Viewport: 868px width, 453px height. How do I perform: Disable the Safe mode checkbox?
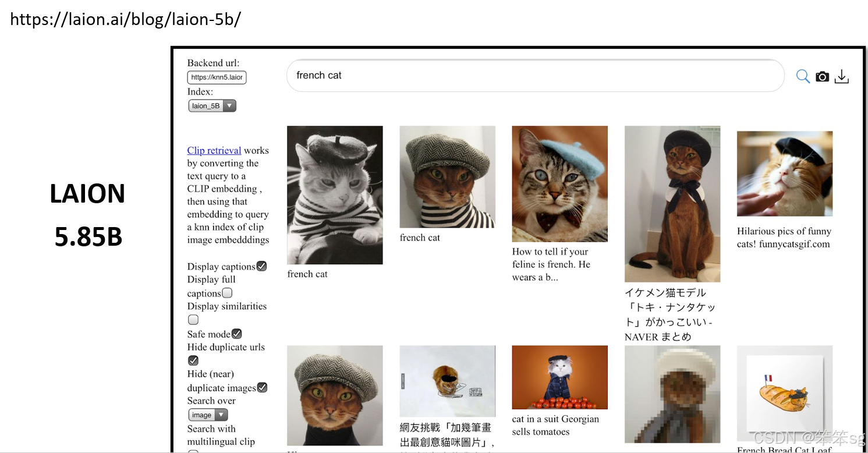pos(236,334)
